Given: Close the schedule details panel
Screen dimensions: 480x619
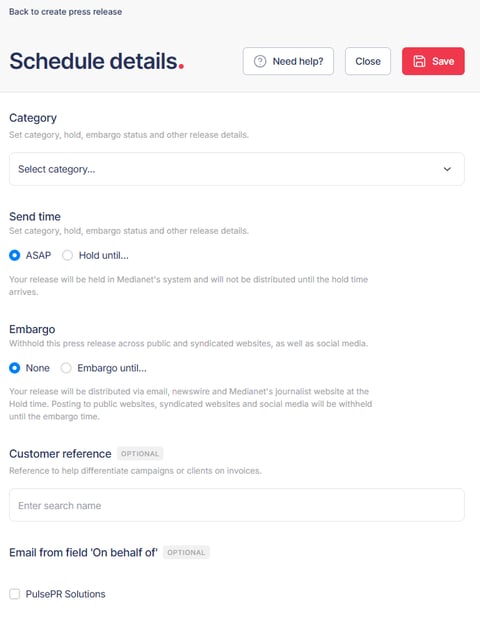Looking at the screenshot, I should click(368, 61).
